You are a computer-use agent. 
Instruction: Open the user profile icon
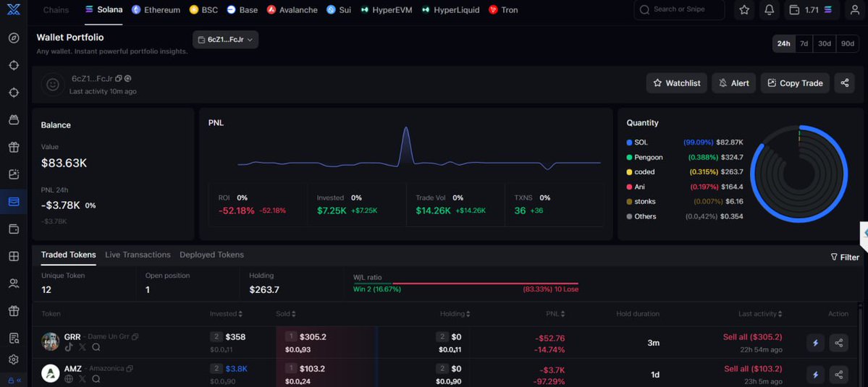855,10
